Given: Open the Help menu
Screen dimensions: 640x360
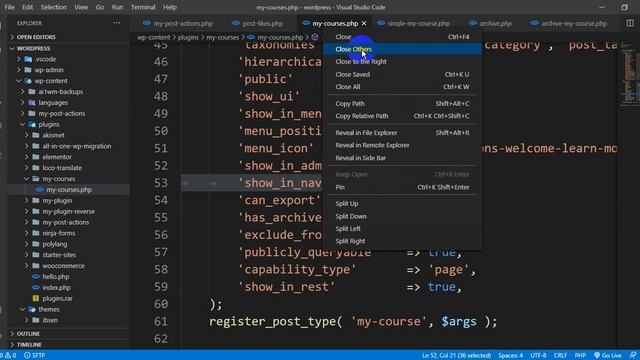Looking at the screenshot, I should [170, 7].
